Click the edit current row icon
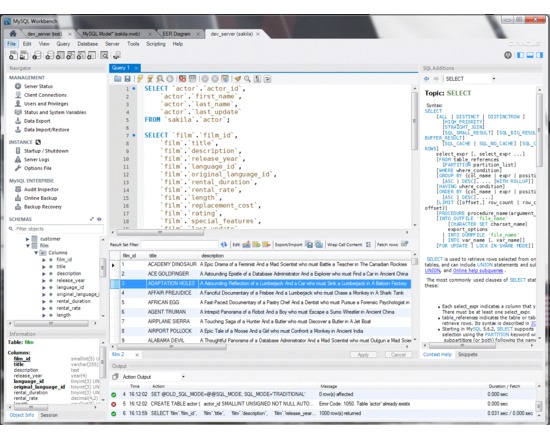The height and width of the screenshot is (440, 550). tap(247, 245)
